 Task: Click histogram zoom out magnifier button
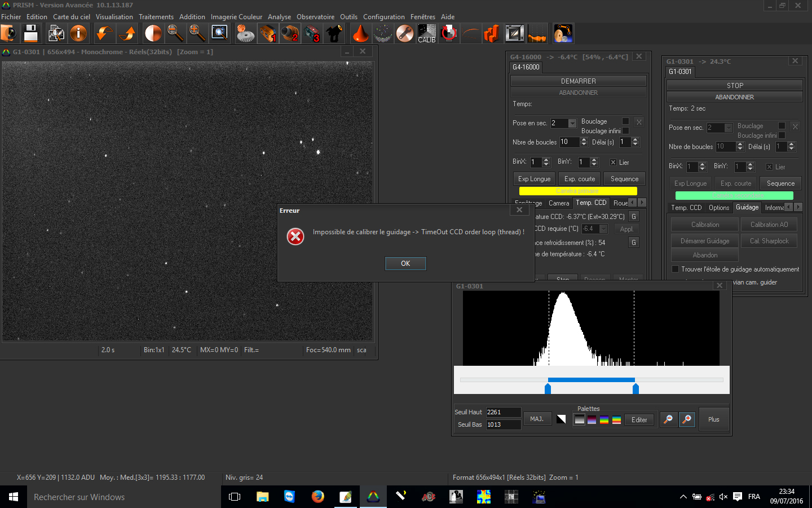click(x=668, y=419)
